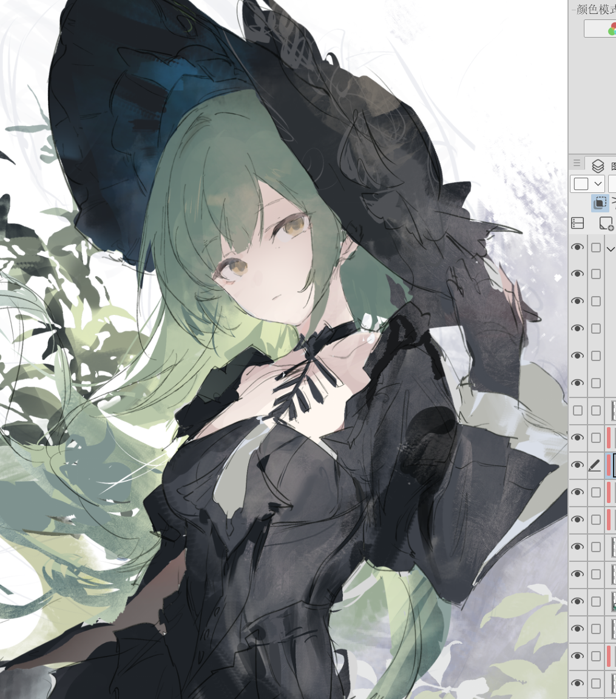616x699 pixels.
Task: Create a new raster layer with the plus icon
Action: 606,223
